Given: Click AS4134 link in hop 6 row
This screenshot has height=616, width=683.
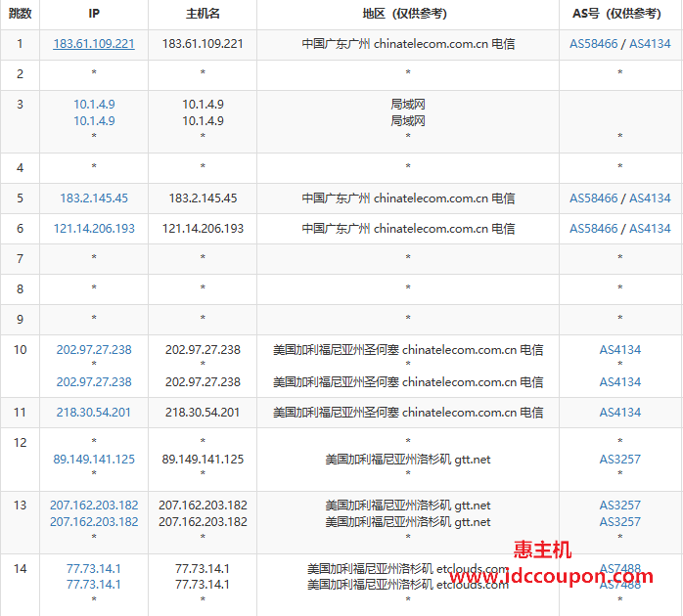Looking at the screenshot, I should click(x=650, y=229).
